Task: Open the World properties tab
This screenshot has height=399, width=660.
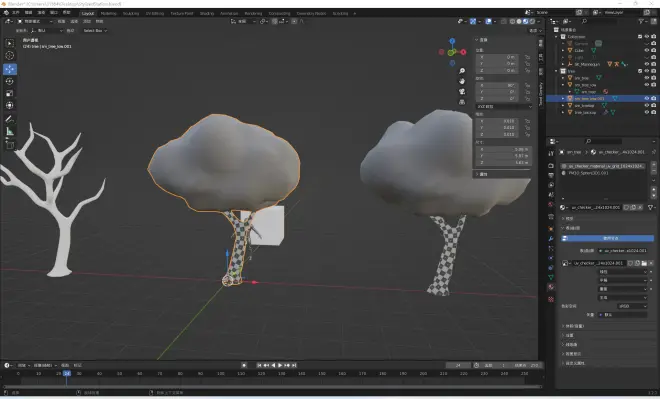Action: (x=551, y=205)
